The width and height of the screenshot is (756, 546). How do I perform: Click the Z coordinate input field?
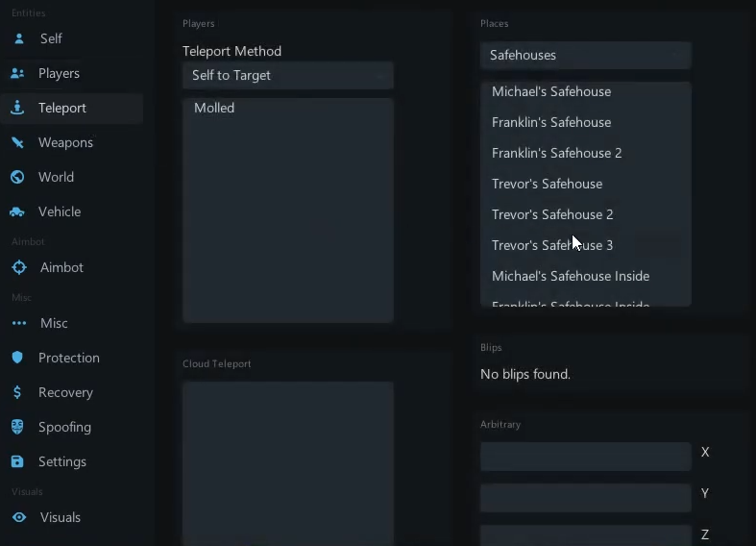(585, 535)
